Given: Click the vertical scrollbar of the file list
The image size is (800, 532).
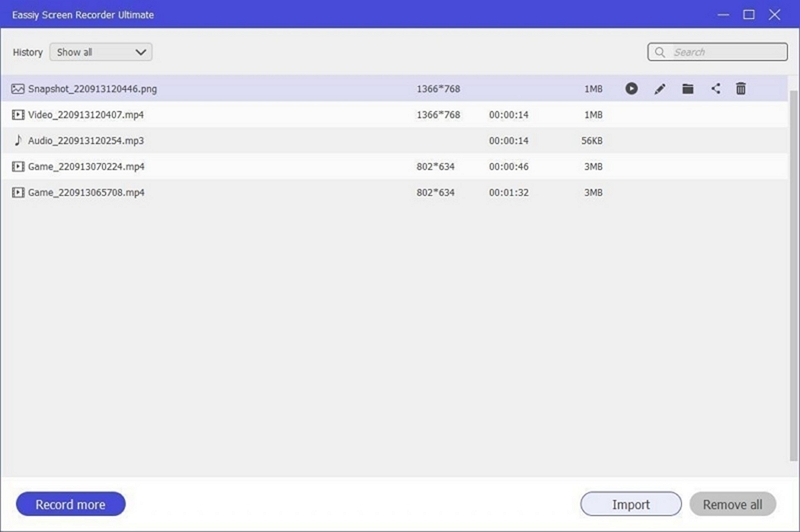Looking at the screenshot, I should click(x=793, y=275).
